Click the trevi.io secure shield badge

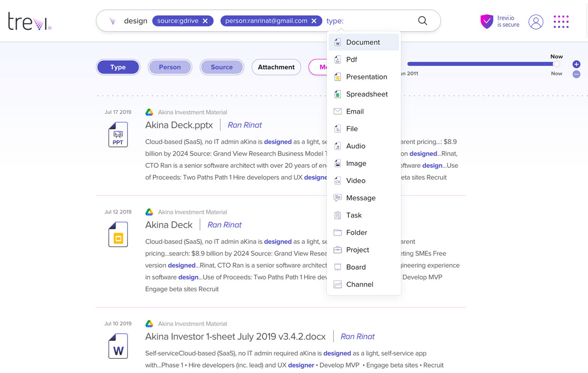487,22
